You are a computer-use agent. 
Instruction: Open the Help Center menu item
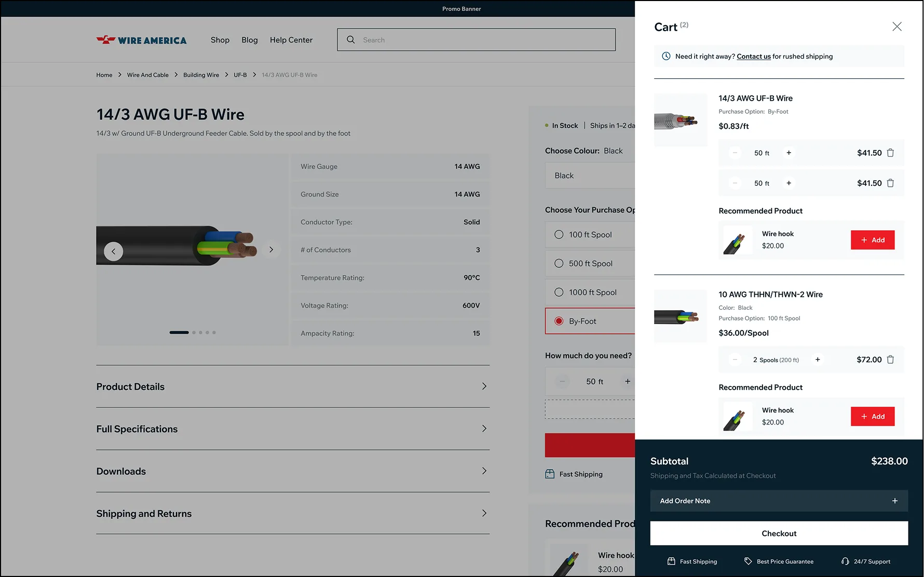[x=291, y=40]
